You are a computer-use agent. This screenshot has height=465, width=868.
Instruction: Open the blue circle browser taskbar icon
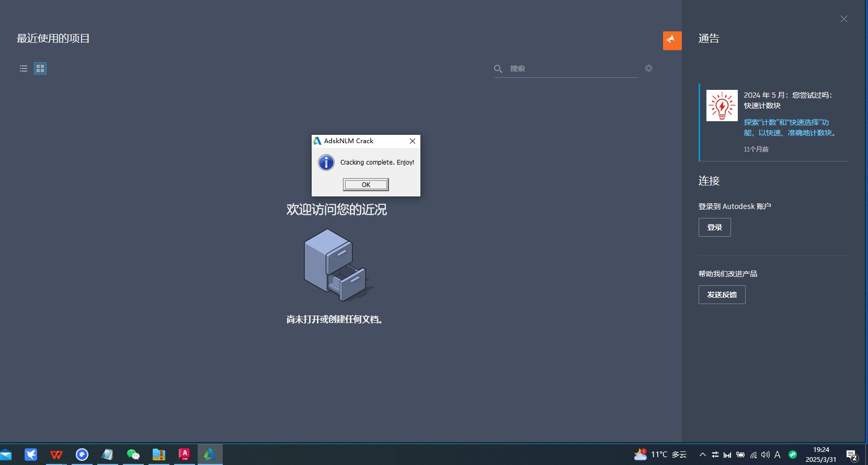[x=82, y=455]
